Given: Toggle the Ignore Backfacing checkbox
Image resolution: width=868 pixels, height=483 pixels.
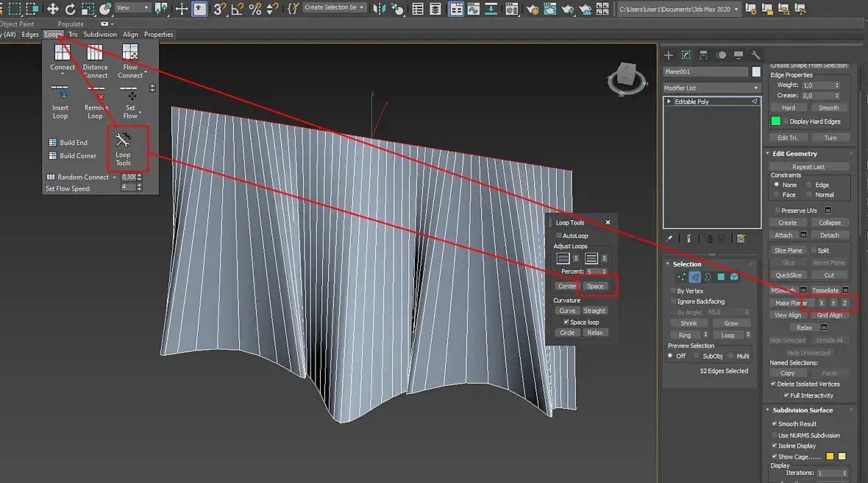Looking at the screenshot, I should [673, 301].
